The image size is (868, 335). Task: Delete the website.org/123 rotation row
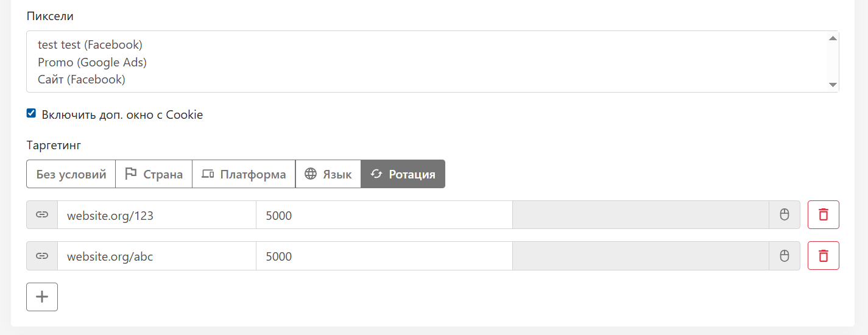[x=823, y=215]
